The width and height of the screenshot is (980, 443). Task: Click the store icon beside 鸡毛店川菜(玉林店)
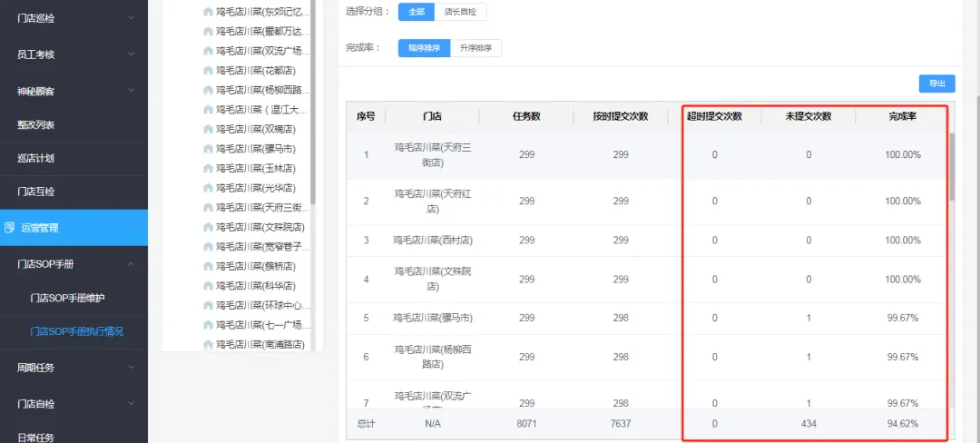[208, 169]
